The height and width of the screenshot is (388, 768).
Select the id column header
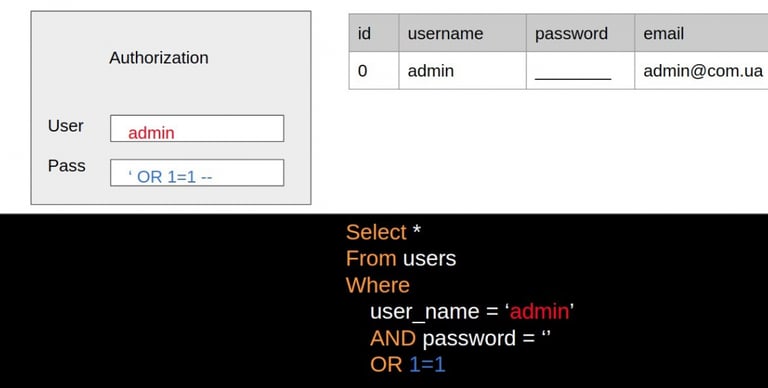tap(374, 33)
